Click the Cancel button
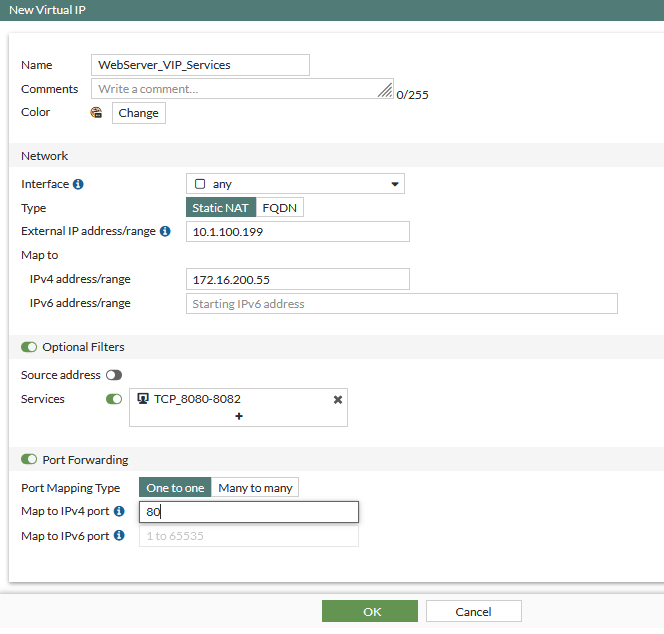The width and height of the screenshot is (664, 634). [473, 611]
